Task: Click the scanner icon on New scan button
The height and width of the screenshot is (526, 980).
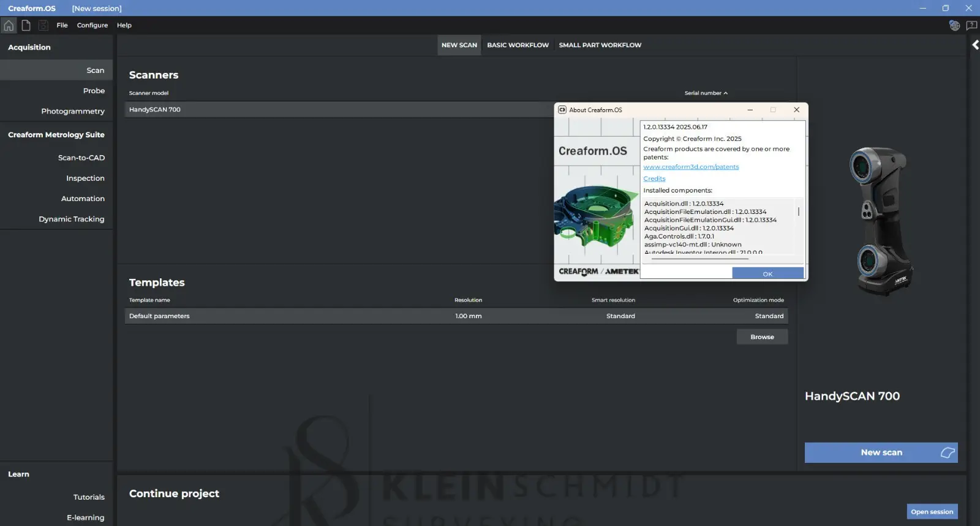Action: pyautogui.click(x=948, y=452)
